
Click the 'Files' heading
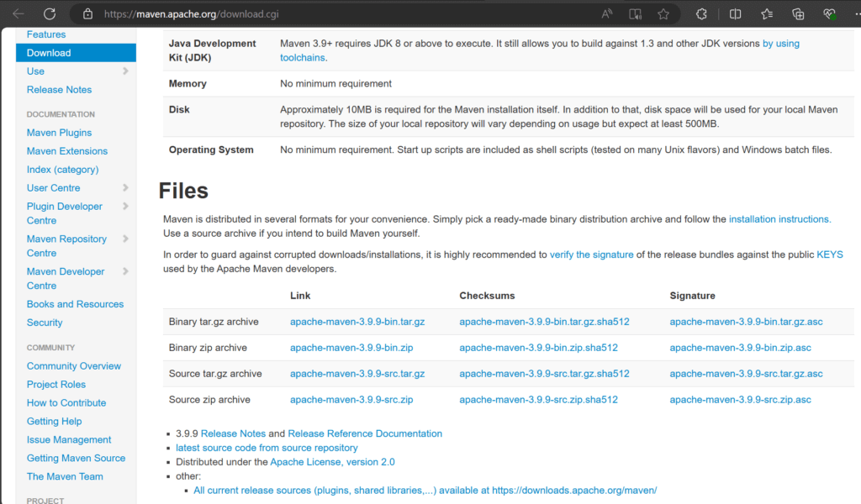[x=183, y=191]
